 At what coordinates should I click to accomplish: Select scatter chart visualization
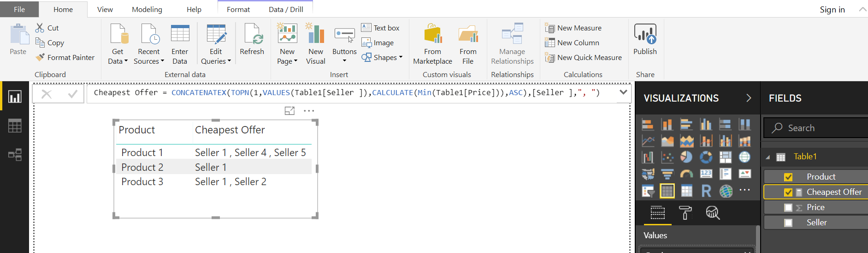click(667, 157)
